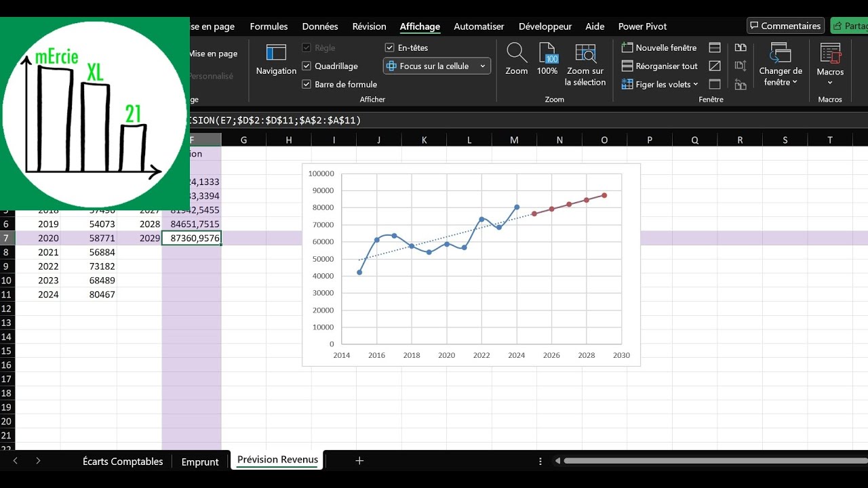Open the Power Pivot tab
868x488 pixels.
tap(642, 26)
